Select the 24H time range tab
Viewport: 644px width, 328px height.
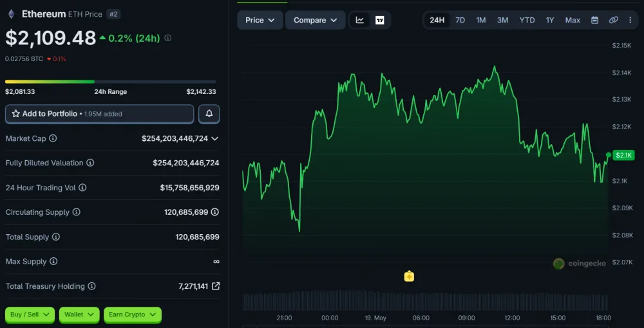(437, 20)
